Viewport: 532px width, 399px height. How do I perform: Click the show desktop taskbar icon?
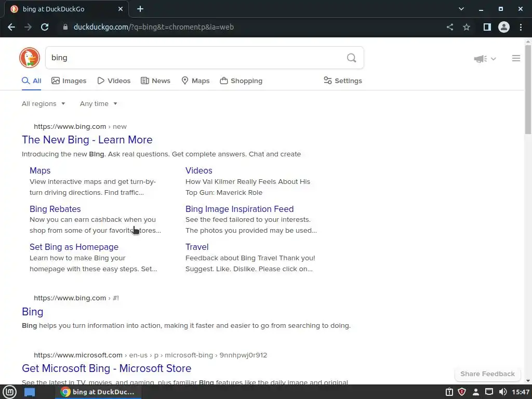coord(30,392)
